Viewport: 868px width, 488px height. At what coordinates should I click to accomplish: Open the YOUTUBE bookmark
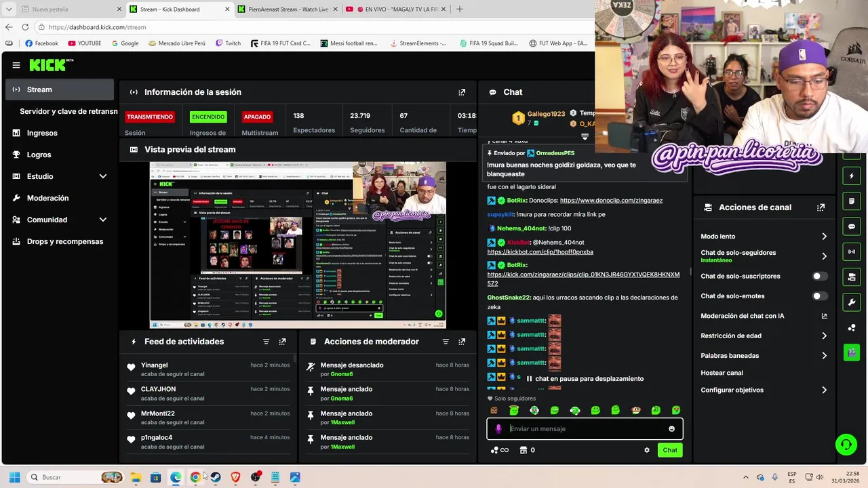(84, 43)
